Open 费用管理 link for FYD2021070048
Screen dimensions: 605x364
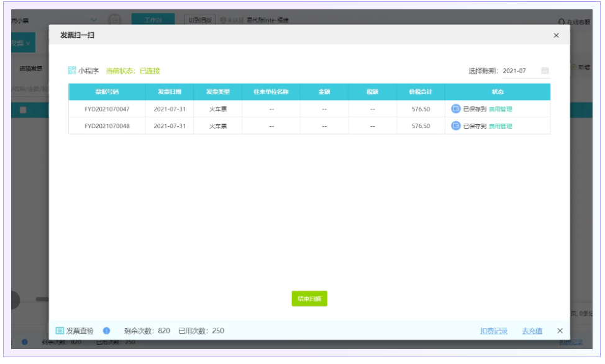pyautogui.click(x=500, y=127)
